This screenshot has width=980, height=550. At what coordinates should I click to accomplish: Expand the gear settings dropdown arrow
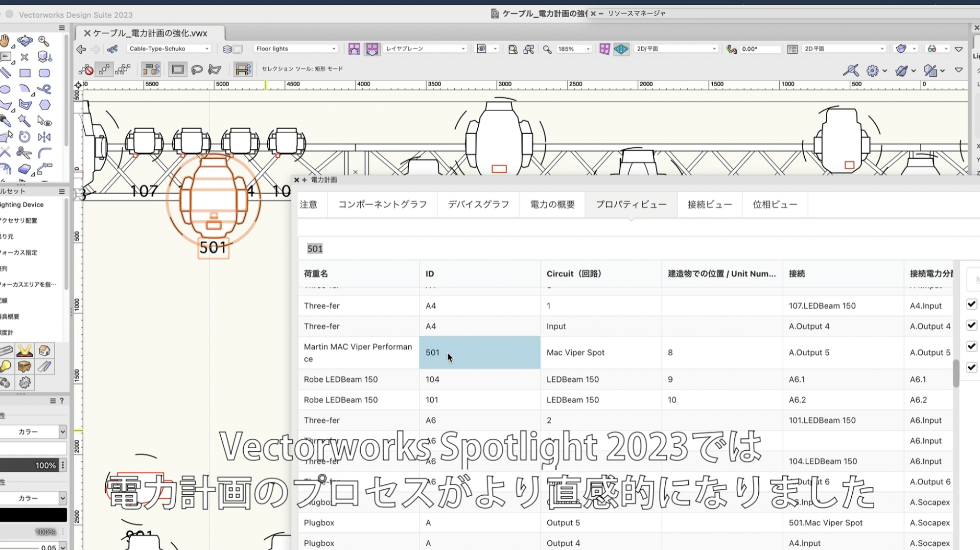click(885, 71)
